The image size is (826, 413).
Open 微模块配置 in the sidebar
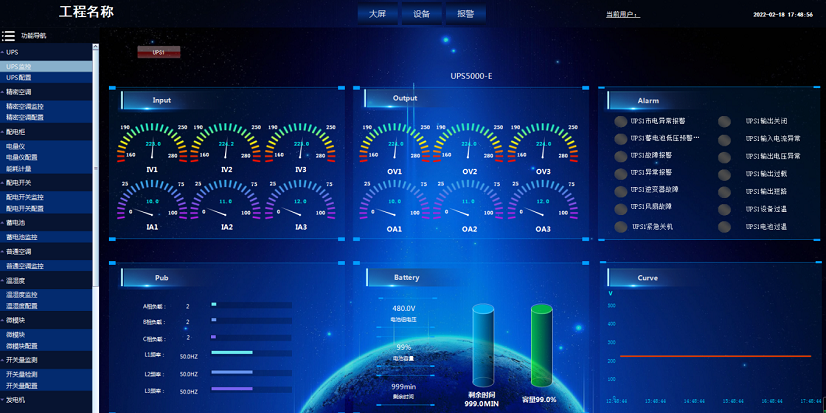pyautogui.click(x=46, y=346)
